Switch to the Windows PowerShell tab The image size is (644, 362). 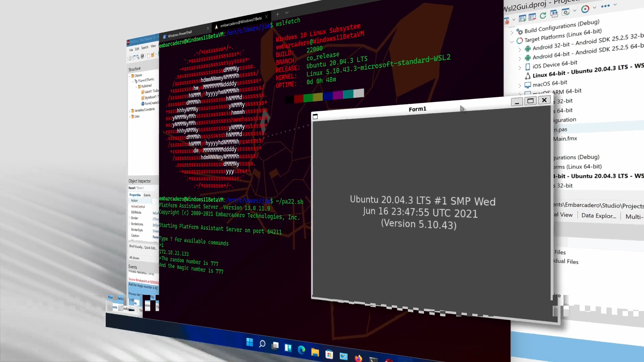(180, 34)
